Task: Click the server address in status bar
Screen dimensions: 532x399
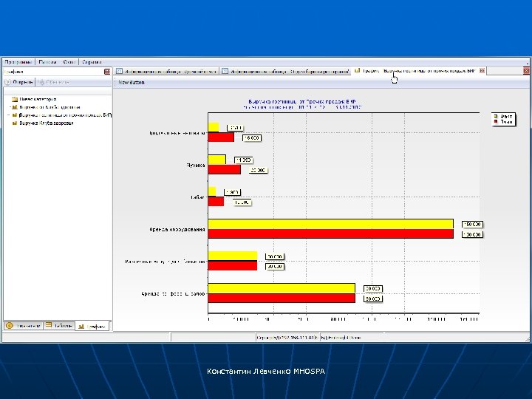Action: pos(287,338)
